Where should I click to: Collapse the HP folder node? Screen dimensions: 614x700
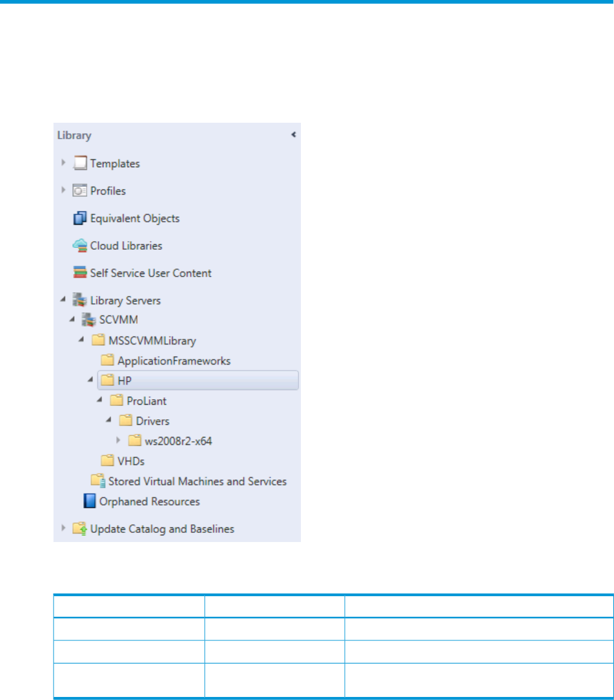(x=91, y=379)
